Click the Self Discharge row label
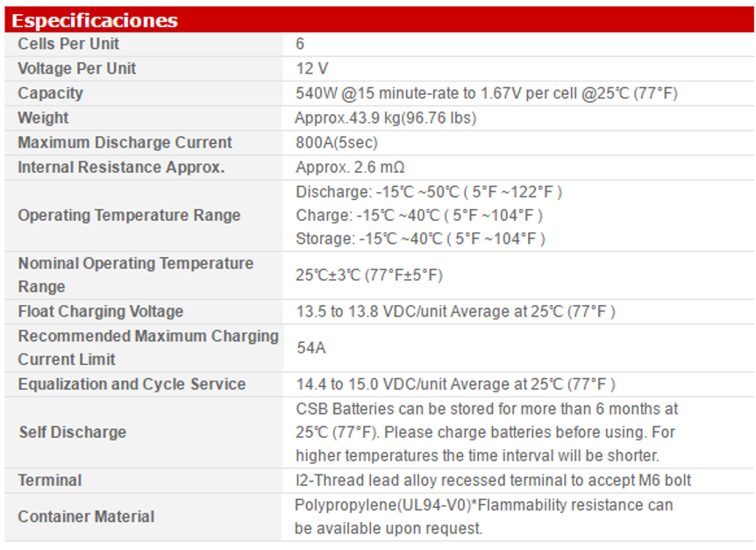This screenshot has width=756, height=550. click(72, 432)
